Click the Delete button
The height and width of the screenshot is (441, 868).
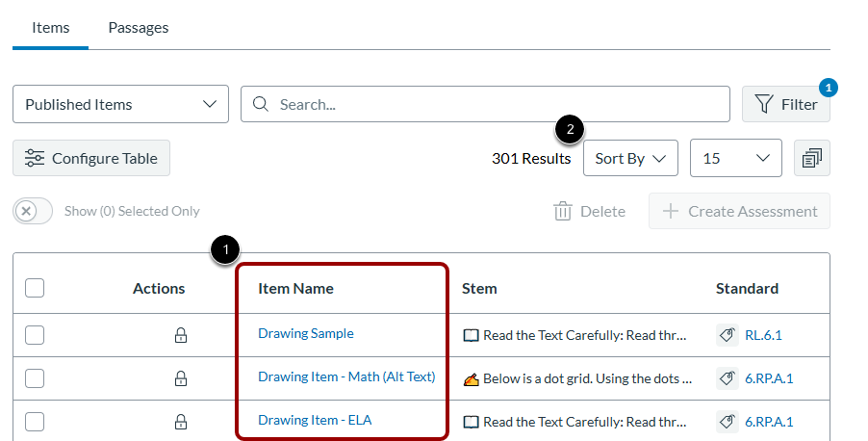point(590,211)
